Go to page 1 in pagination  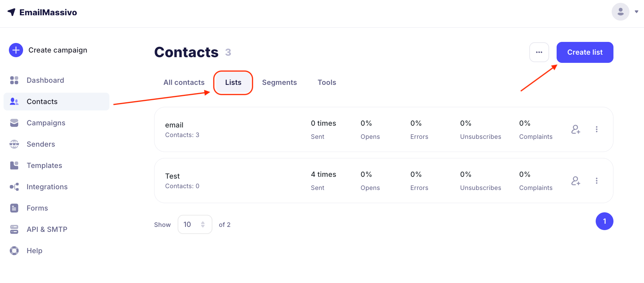604,221
